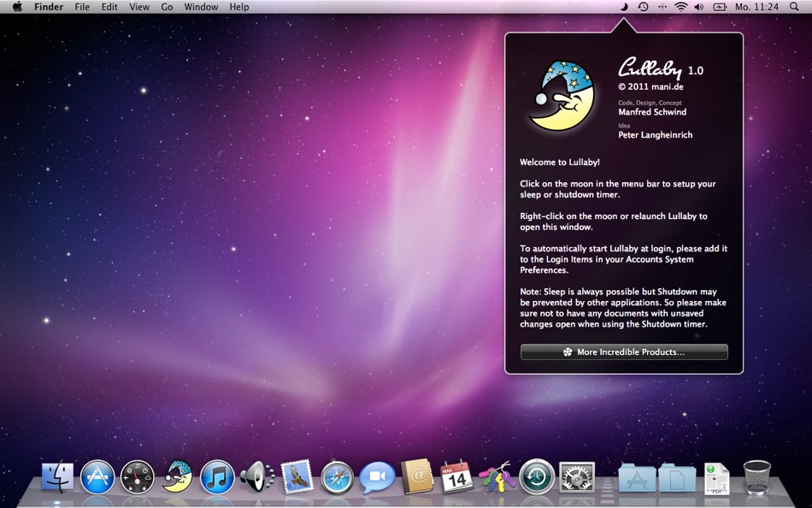Open the Apple menu
This screenshot has width=812, height=508.
click(17, 7)
